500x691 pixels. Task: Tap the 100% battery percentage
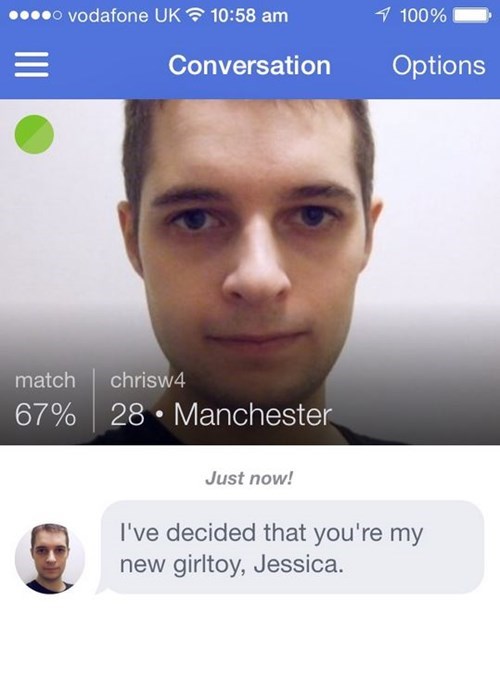pos(423,16)
